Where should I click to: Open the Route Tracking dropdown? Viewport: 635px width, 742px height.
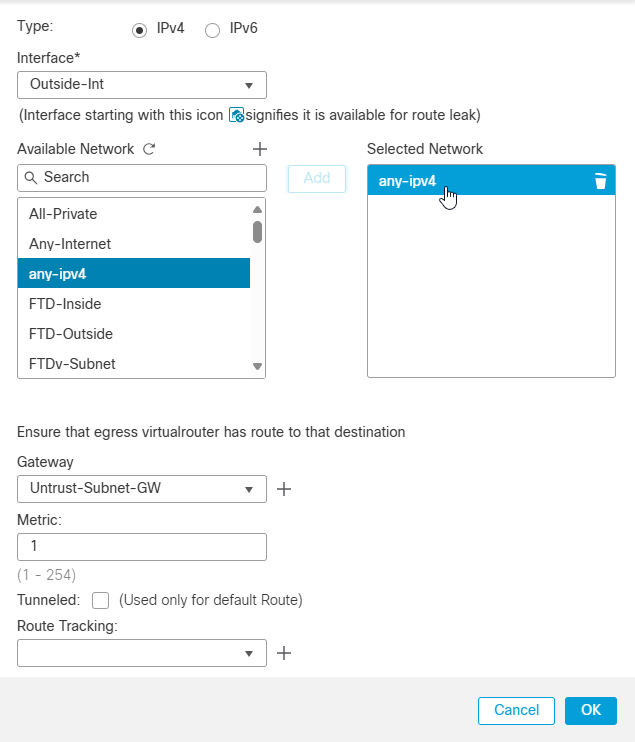pos(142,653)
